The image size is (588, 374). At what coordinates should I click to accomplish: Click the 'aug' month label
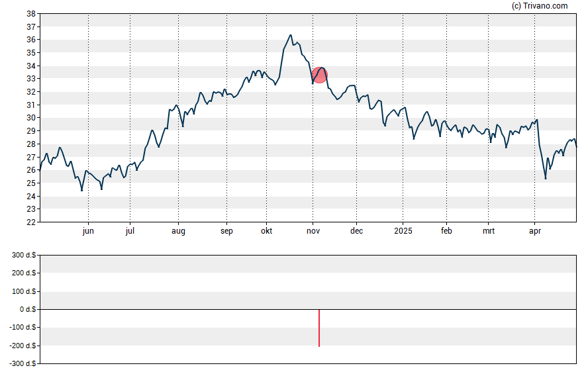coord(178,231)
